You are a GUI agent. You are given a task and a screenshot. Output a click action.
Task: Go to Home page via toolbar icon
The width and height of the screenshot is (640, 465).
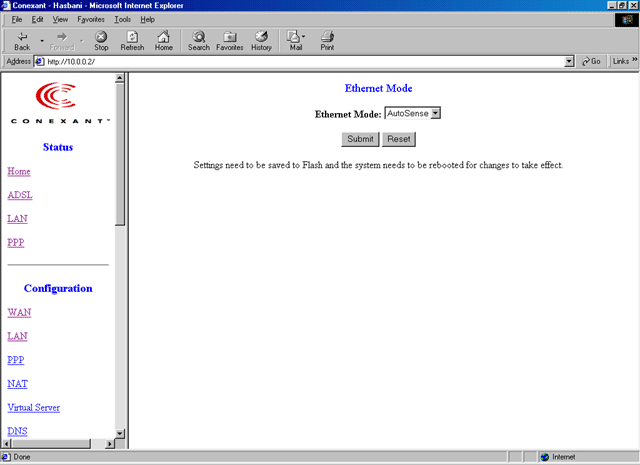(163, 40)
